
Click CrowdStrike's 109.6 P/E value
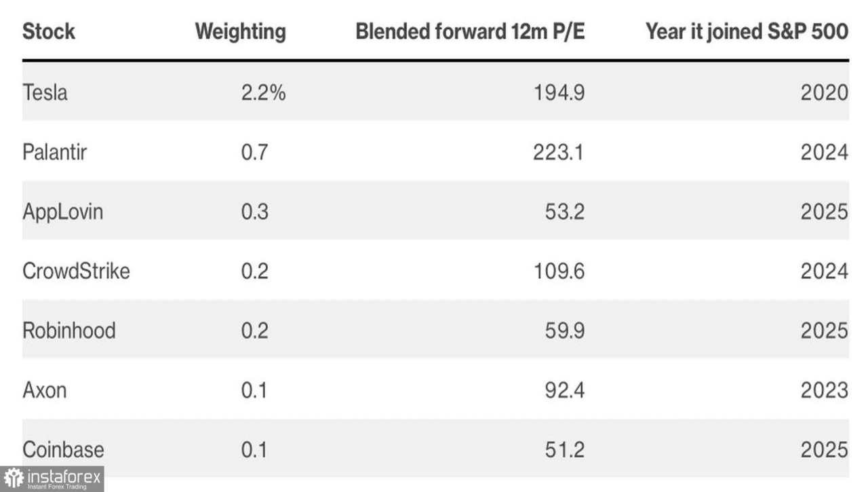point(557,271)
